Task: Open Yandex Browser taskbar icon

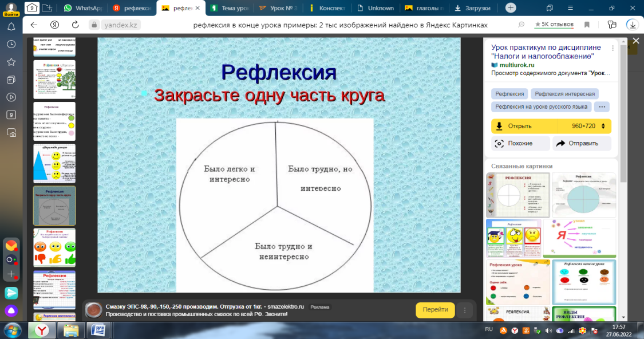Action: pos(41,330)
